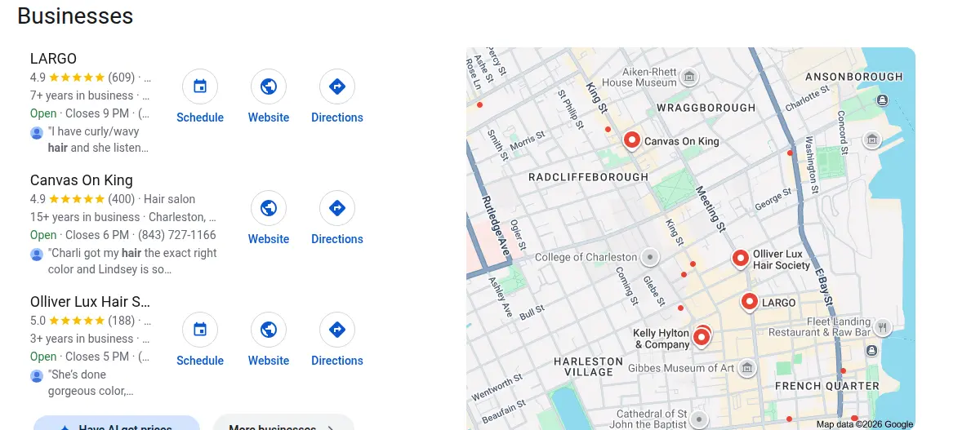
Task: Click the reviewer avatar under LARGO
Action: tap(37, 132)
